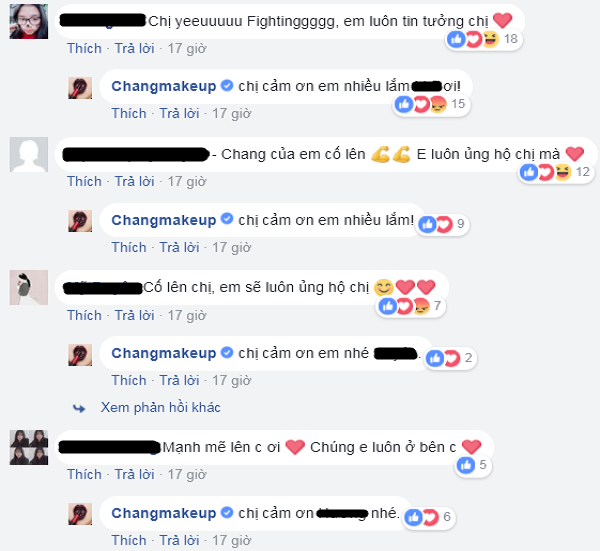View reactions with count 7 on third comment
The height and width of the screenshot is (551, 600).
411,306
